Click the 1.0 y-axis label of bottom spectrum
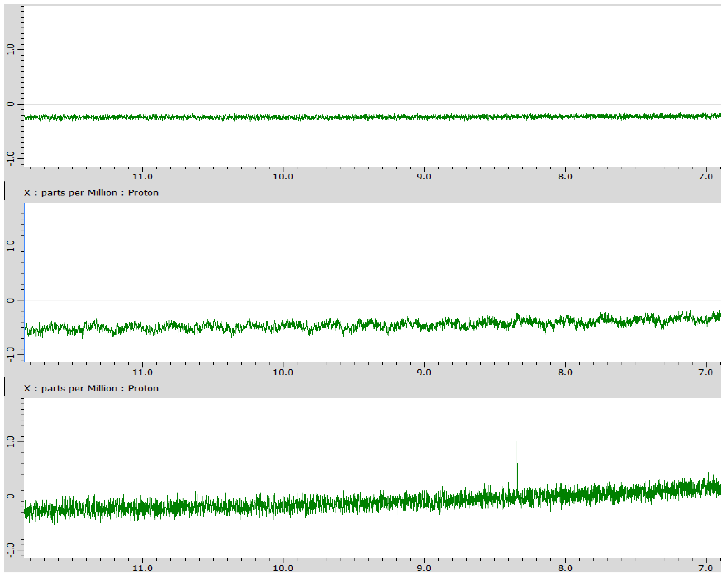 pos(10,442)
